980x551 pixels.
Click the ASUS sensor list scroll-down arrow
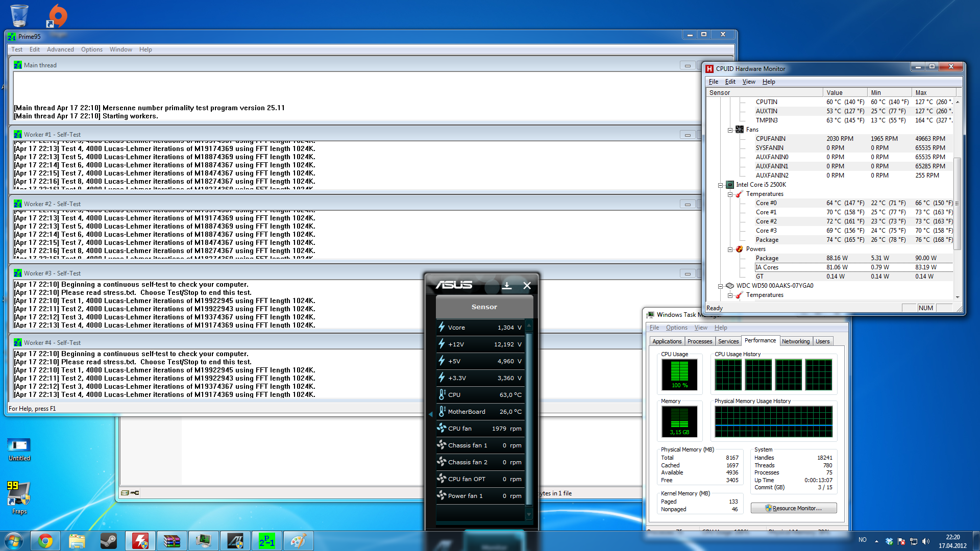(529, 515)
